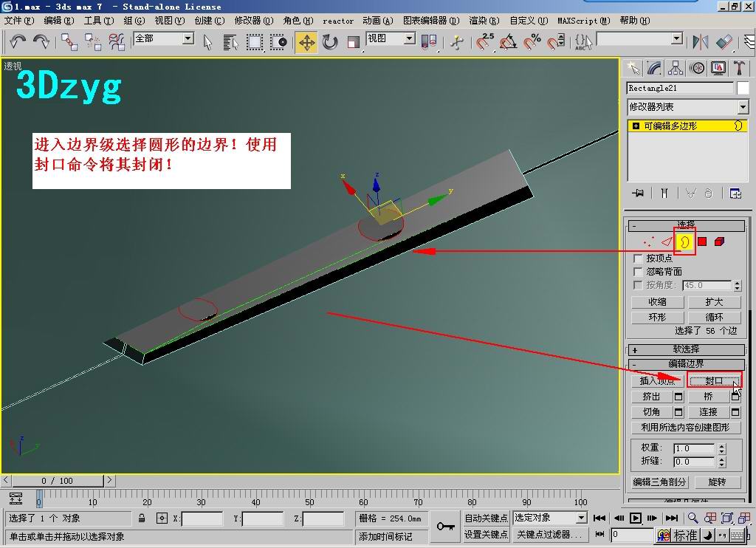Switch to the Hierarchy panel tab
The width and height of the screenshot is (756, 548).
tap(676, 68)
